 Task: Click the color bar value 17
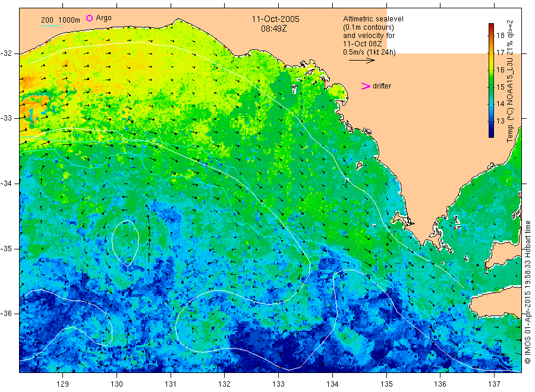[x=500, y=52]
